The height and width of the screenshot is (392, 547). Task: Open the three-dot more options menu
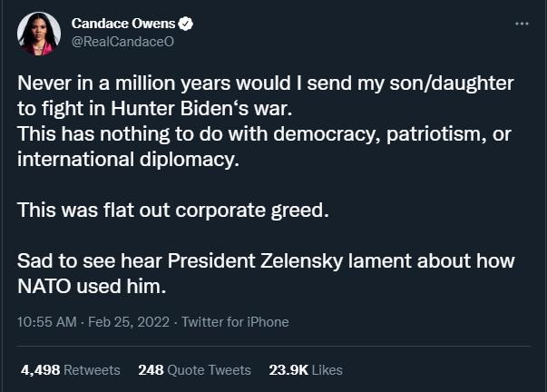521,24
